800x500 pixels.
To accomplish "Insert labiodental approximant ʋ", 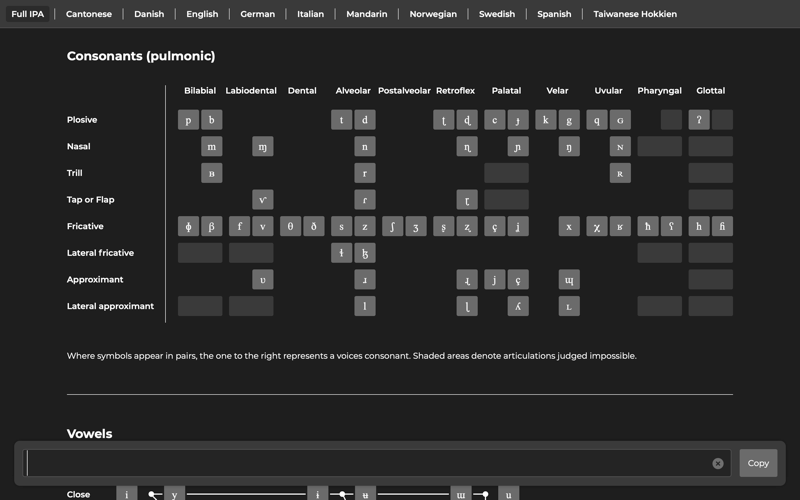I will coord(263,279).
